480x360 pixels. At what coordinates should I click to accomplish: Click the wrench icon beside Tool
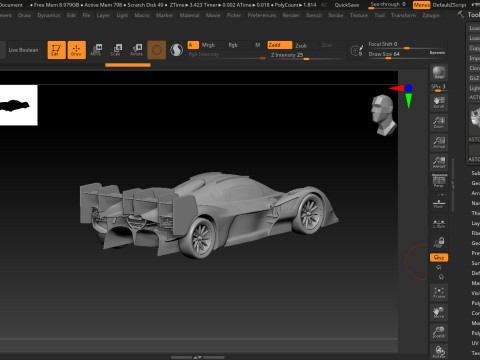[x=461, y=15]
